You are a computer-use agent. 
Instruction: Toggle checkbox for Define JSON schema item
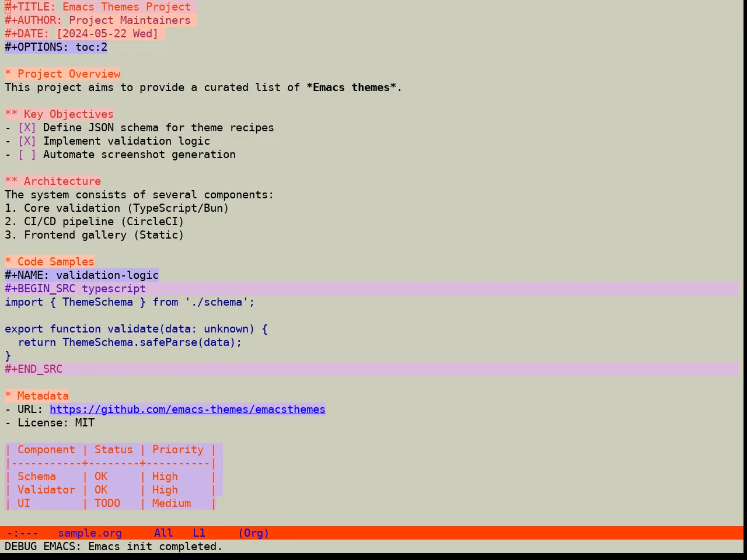point(27,128)
